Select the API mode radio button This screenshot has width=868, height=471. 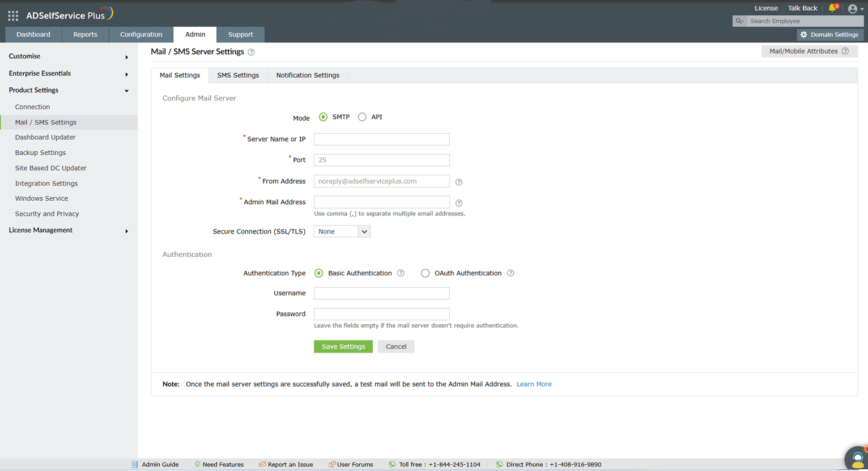[362, 117]
